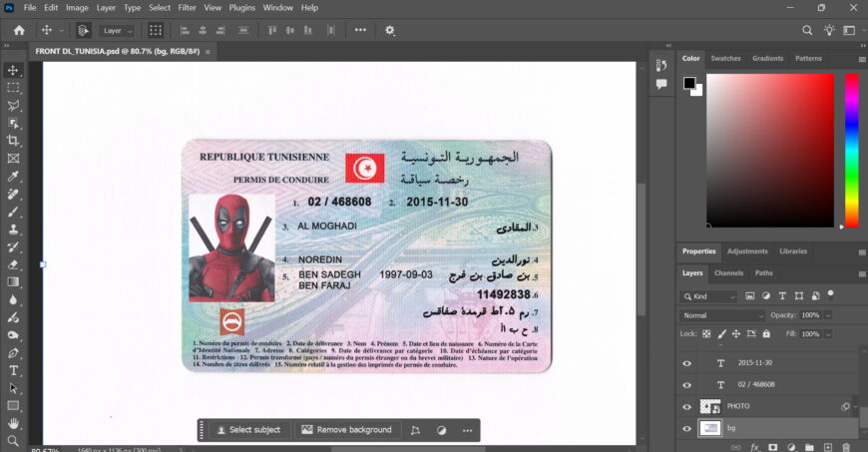The height and width of the screenshot is (452, 868).
Task: Open the Move tool preset picker arrow
Action: (x=62, y=31)
